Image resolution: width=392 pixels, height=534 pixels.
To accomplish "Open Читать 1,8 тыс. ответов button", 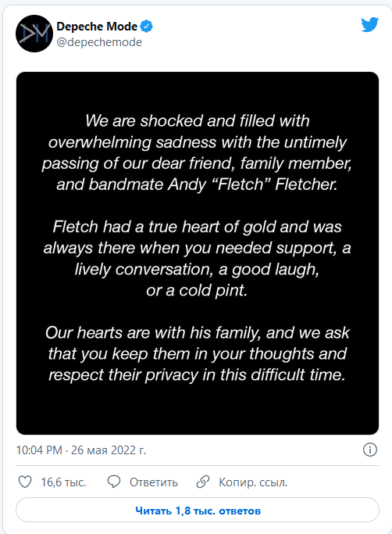I will pyautogui.click(x=198, y=511).
